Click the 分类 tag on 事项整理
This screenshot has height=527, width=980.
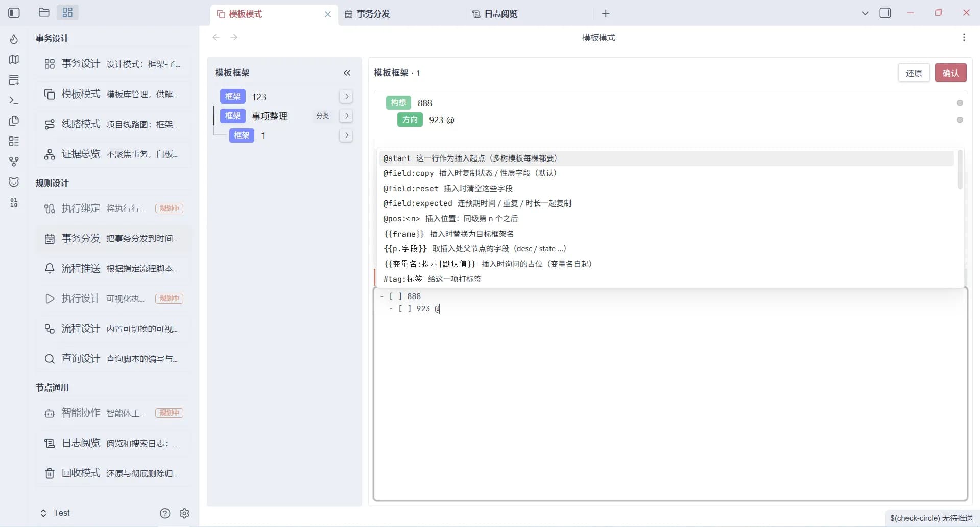pos(322,116)
